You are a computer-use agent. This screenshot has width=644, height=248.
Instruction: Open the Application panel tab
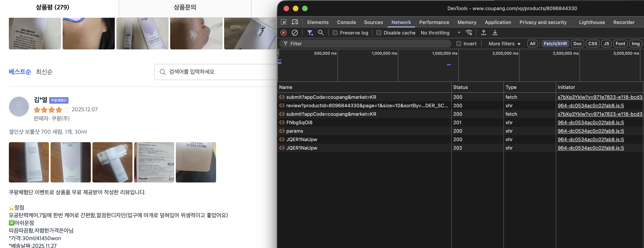coord(498,22)
